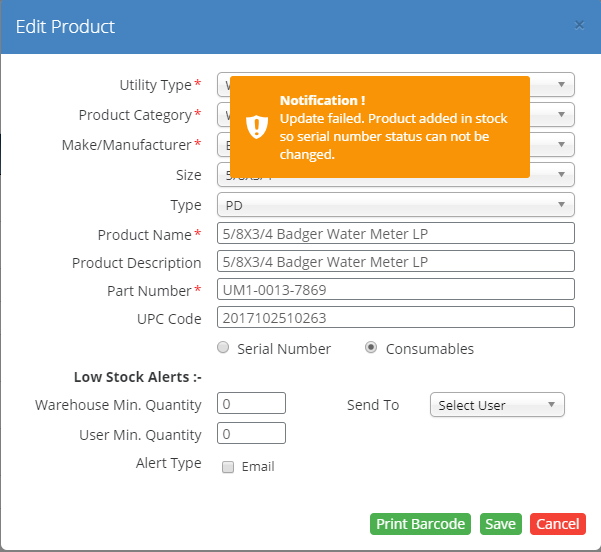Viewport: 601px width, 552px height.
Task: Select the Consumables radio option
Action: [x=371, y=348]
